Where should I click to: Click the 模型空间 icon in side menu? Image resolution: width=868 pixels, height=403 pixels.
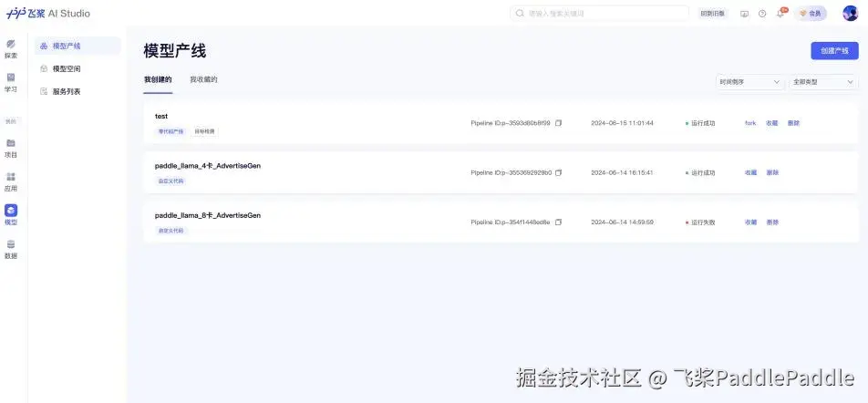coord(44,68)
